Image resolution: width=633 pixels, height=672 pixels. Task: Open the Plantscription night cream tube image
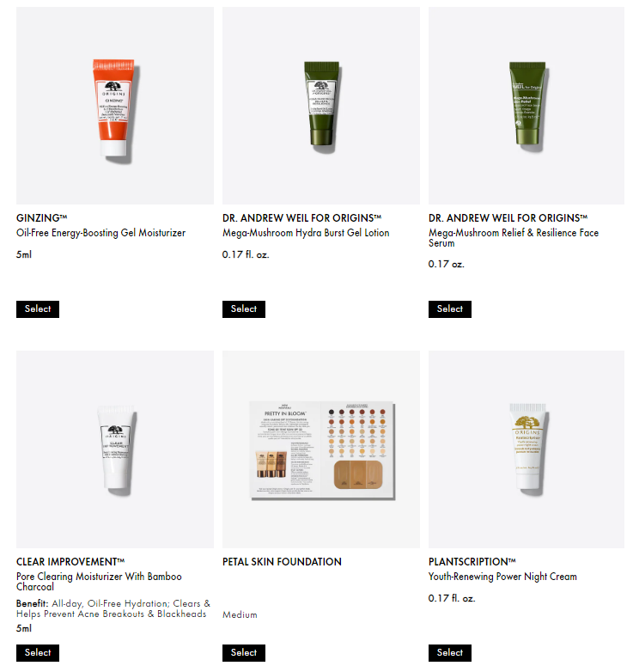pyautogui.click(x=526, y=449)
